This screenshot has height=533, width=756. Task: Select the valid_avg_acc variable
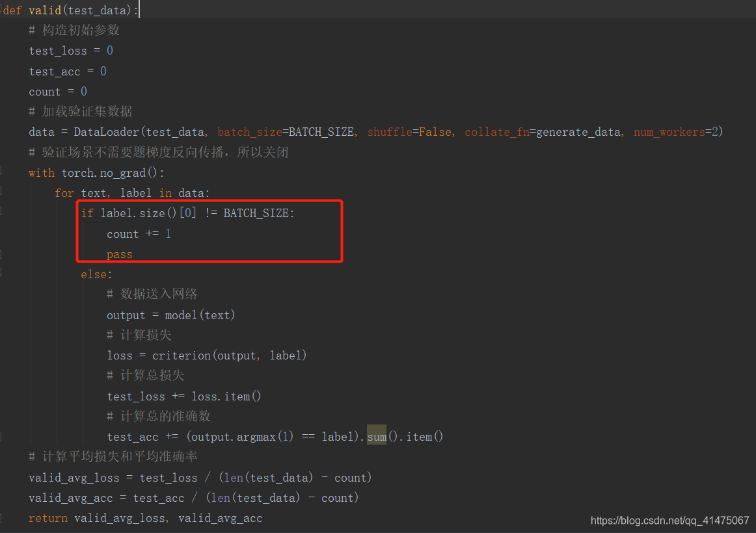pos(70,497)
